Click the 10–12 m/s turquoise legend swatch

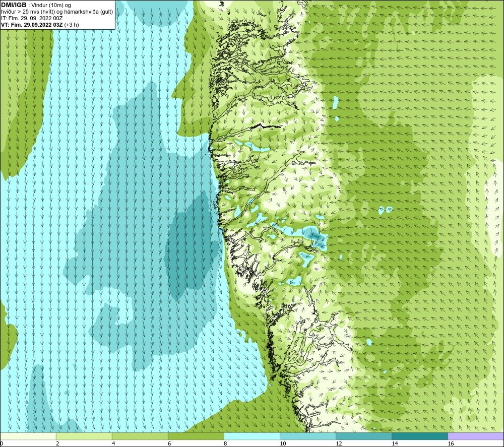point(307,436)
